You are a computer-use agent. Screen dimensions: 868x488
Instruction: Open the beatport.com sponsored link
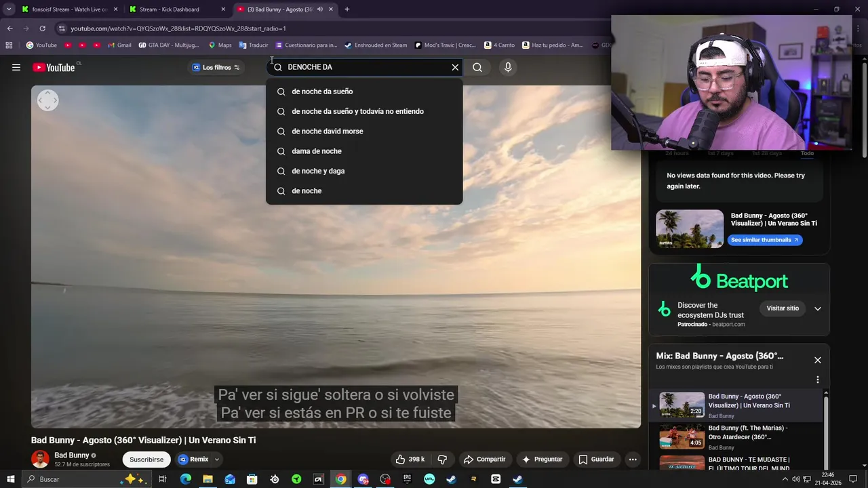pos(728,325)
